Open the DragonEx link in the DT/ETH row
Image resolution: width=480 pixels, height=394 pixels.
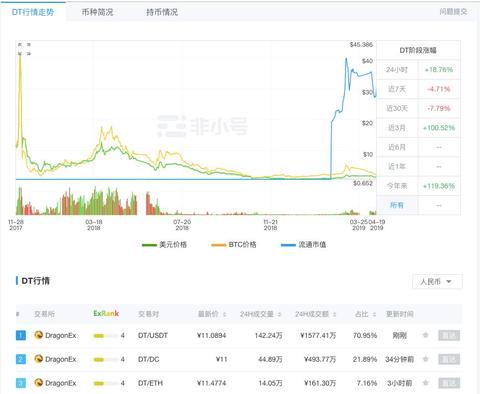coord(61,383)
